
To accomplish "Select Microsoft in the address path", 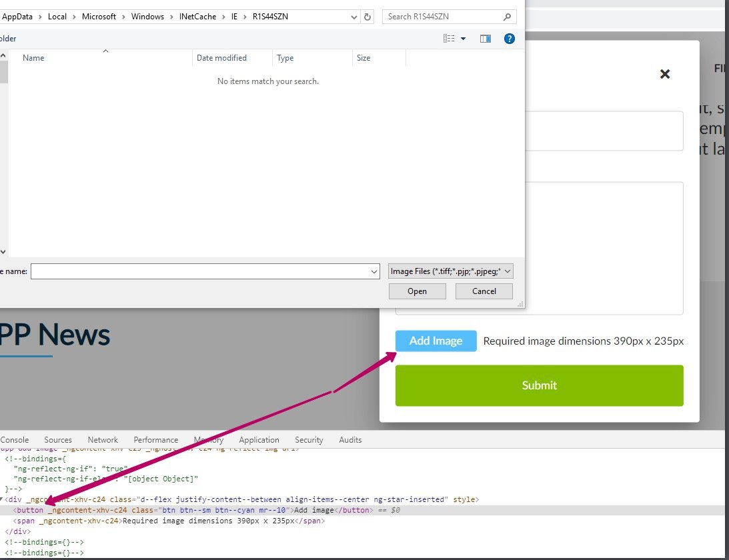I will [x=99, y=17].
